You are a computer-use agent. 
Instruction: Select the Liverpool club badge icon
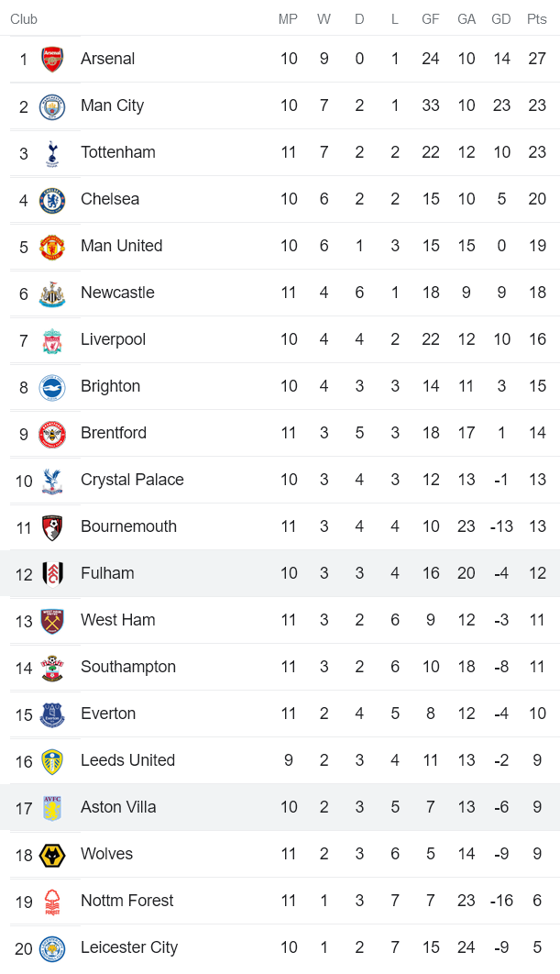52,340
